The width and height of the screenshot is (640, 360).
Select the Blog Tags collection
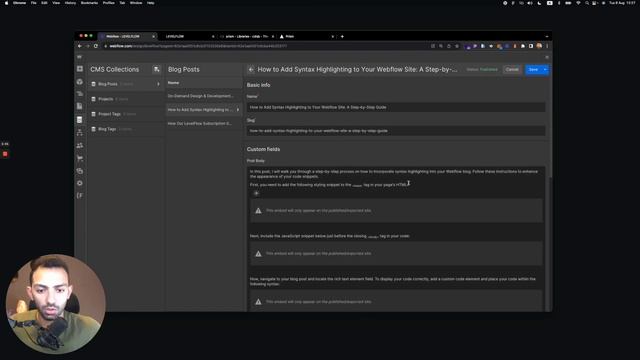point(126,129)
